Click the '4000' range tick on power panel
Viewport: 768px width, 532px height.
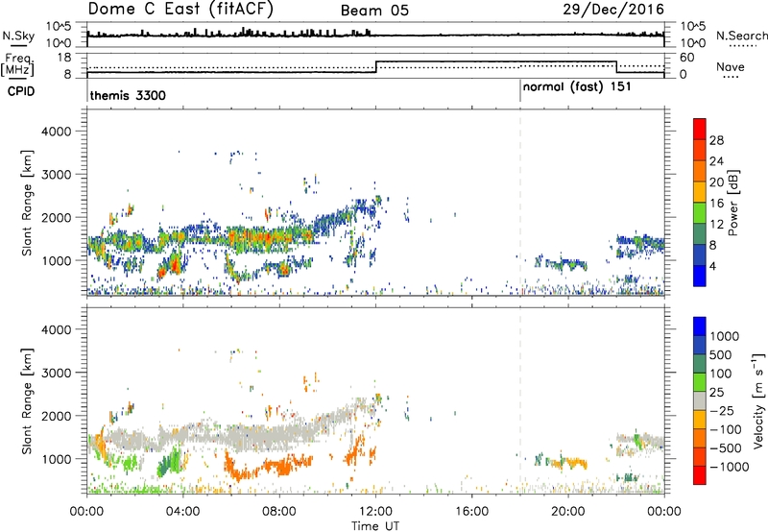56,132
